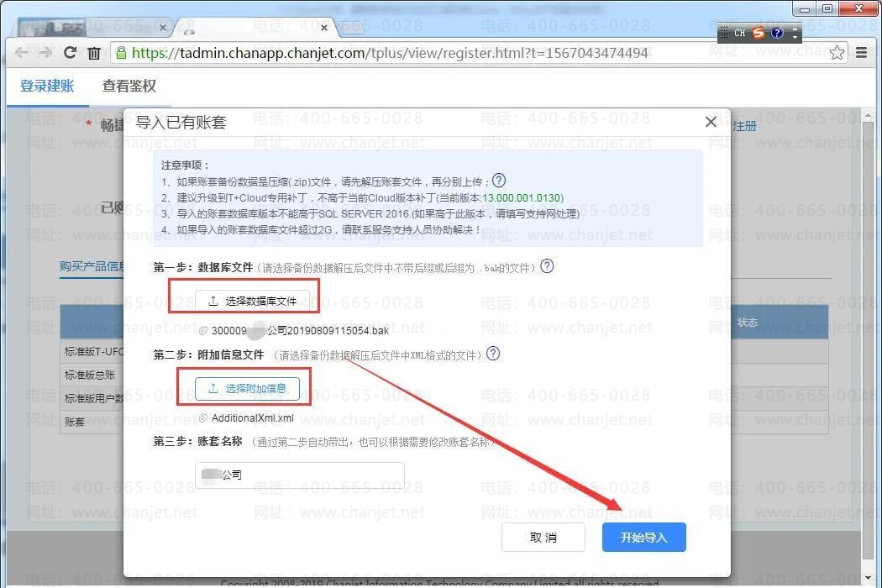The width and height of the screenshot is (882, 588).
Task: Click page scrollbar down arrow
Action: [868, 578]
